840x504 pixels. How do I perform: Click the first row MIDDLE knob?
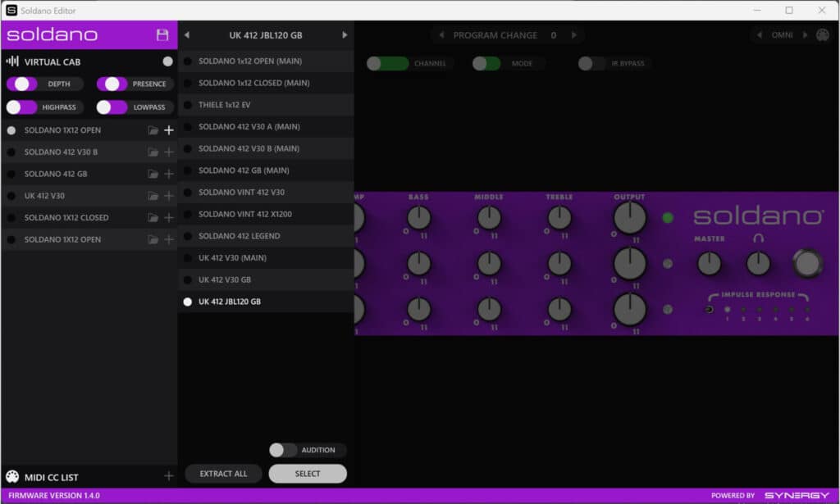pyautogui.click(x=489, y=218)
